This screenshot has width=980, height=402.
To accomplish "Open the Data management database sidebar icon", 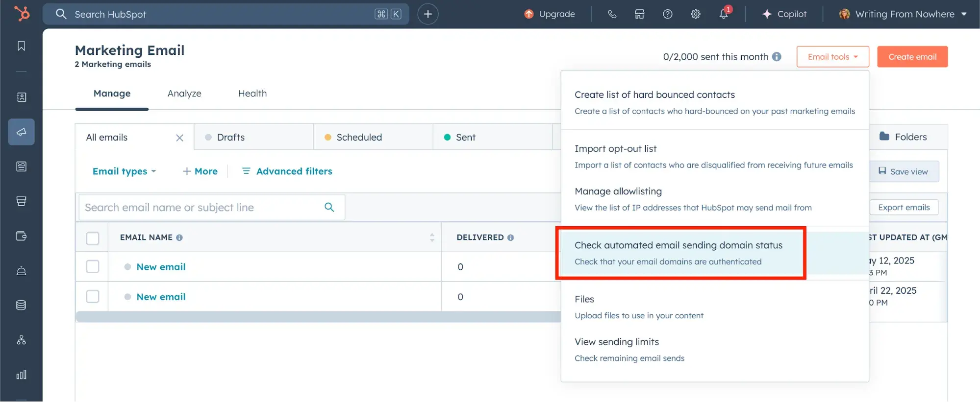I will coord(21,305).
